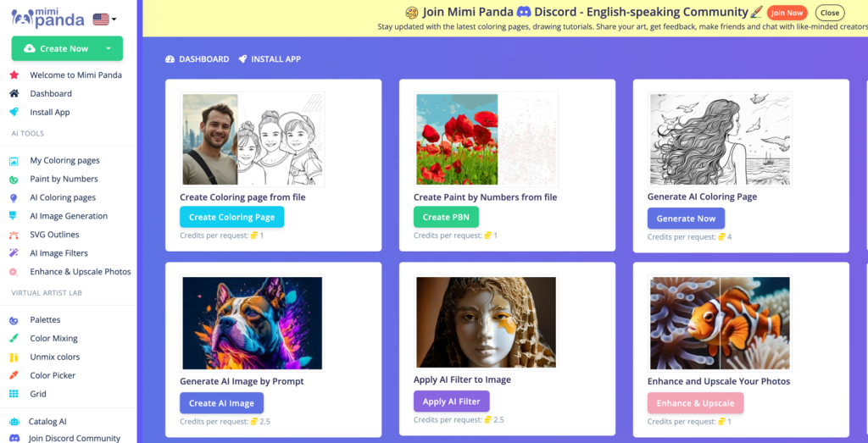The height and width of the screenshot is (443, 868).
Task: Click the long-haired woman coloring page thumbnail
Action: coord(721,140)
